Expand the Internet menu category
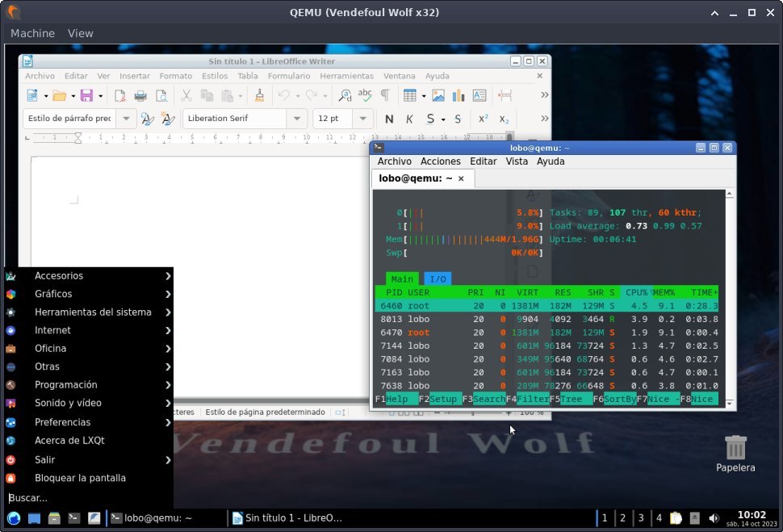This screenshot has width=783, height=532. [89, 330]
